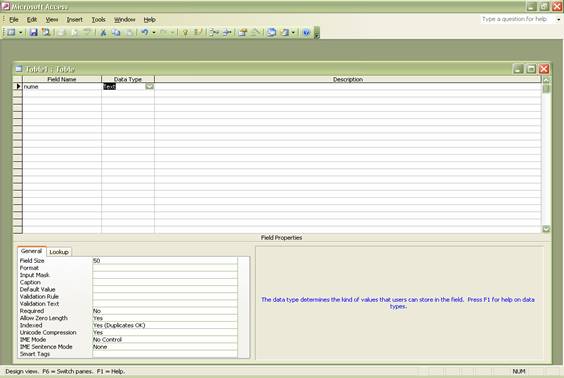Open the View button dropdown arrow
This screenshot has height=378, width=564.
click(21, 33)
